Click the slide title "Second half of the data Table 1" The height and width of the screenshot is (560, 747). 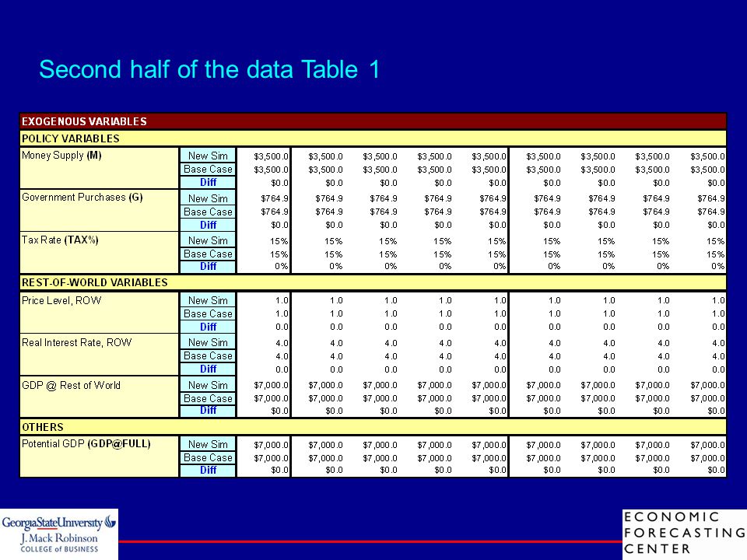click(209, 69)
